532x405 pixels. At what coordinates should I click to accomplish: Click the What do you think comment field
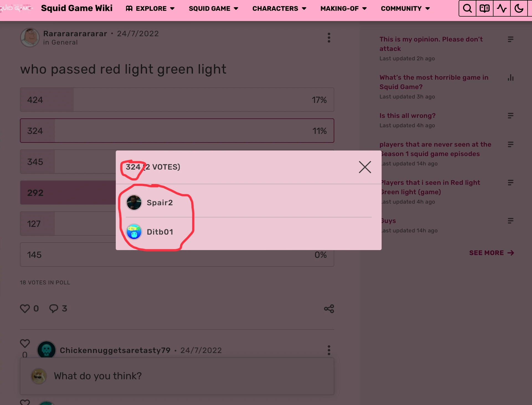click(x=177, y=376)
